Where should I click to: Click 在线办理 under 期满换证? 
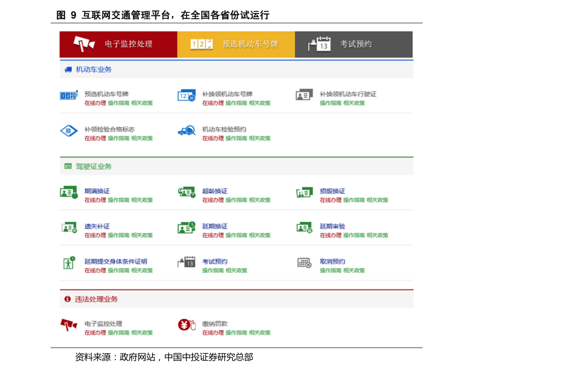(x=95, y=200)
